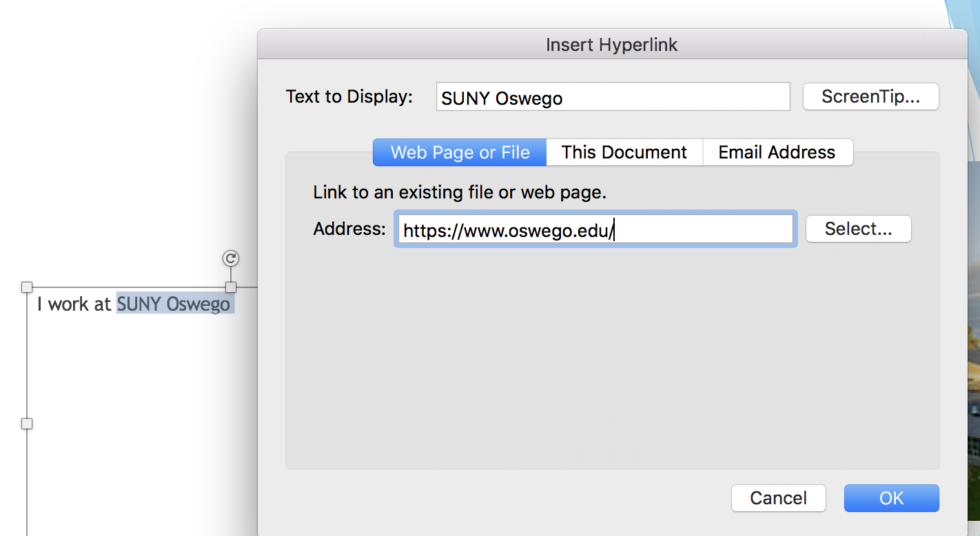Click the rotate handle above the text box
The image size is (980, 536).
point(231,258)
